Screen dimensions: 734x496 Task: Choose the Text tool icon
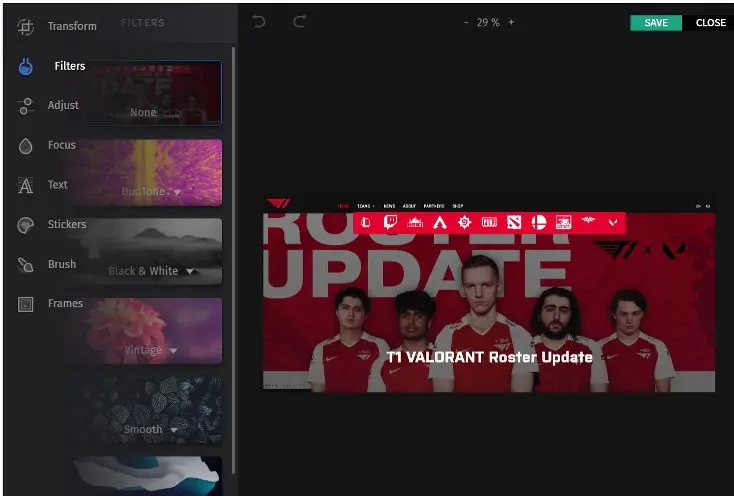pyautogui.click(x=26, y=185)
